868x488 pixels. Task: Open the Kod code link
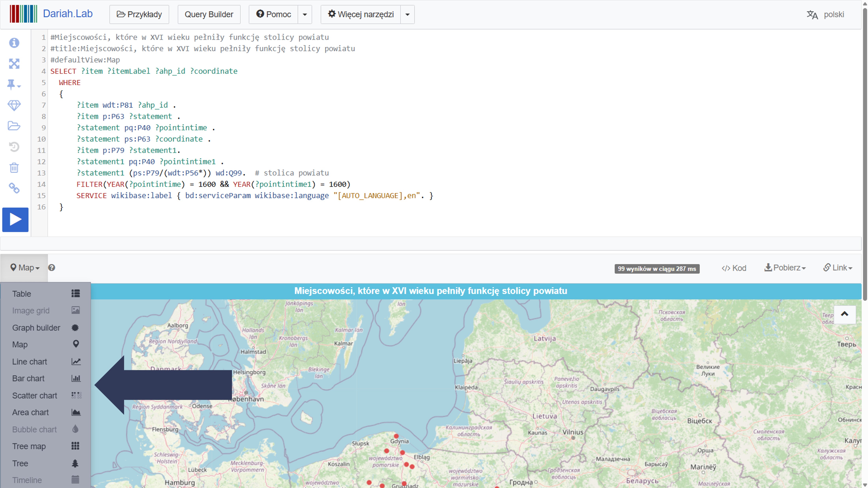coord(734,268)
